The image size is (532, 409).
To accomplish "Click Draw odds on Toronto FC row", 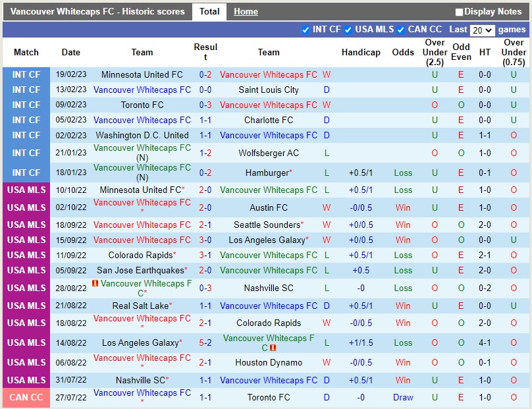I will tap(403, 397).
